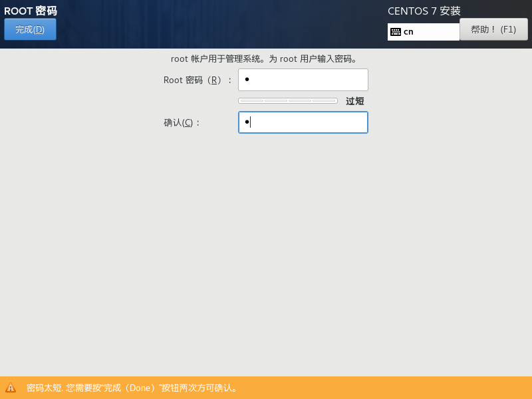This screenshot has height=399, width=532.
Task: Focus the Root 密码 password field
Action: (x=303, y=80)
